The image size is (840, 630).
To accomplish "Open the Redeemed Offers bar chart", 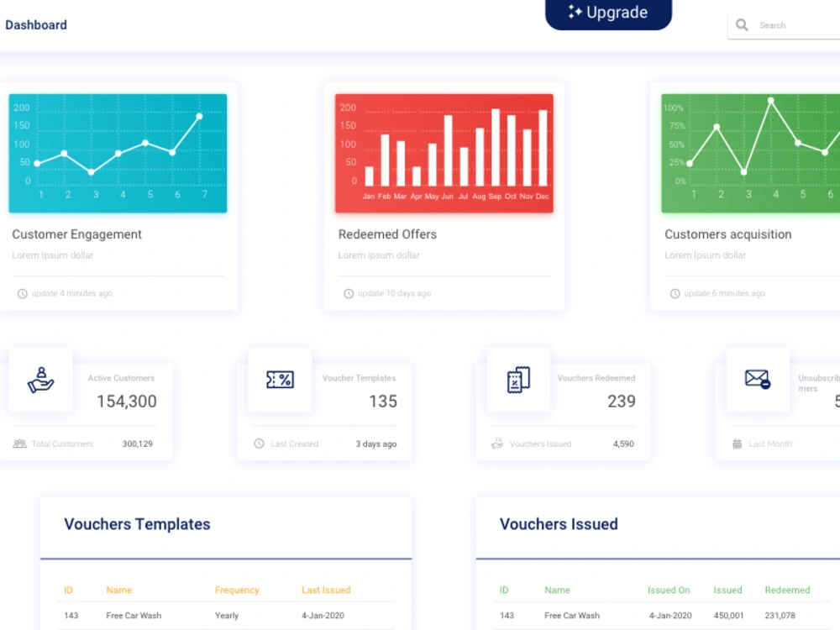I will click(x=444, y=153).
